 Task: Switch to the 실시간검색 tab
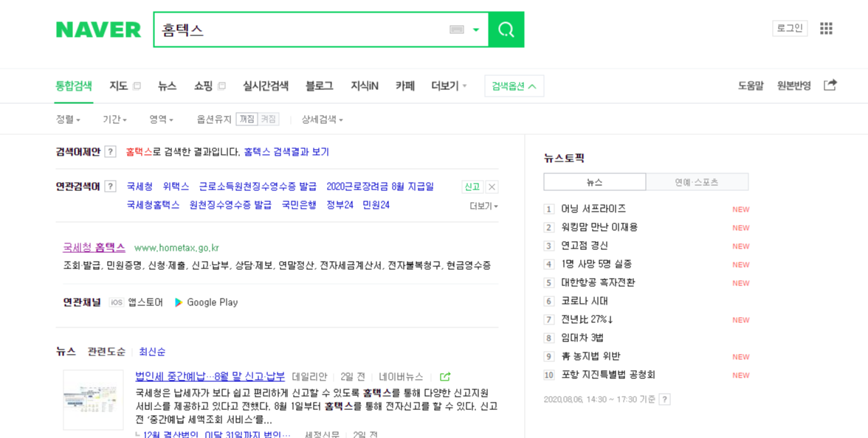[x=266, y=86]
